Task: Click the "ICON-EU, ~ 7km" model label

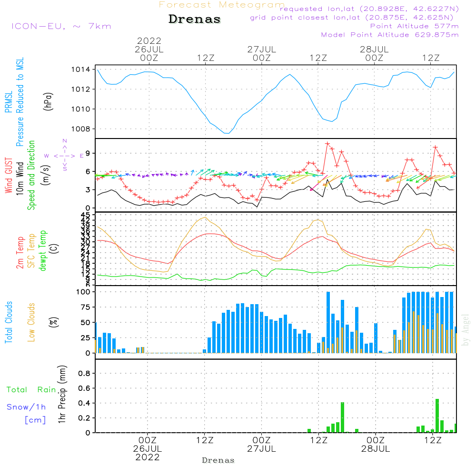Action: (61, 26)
